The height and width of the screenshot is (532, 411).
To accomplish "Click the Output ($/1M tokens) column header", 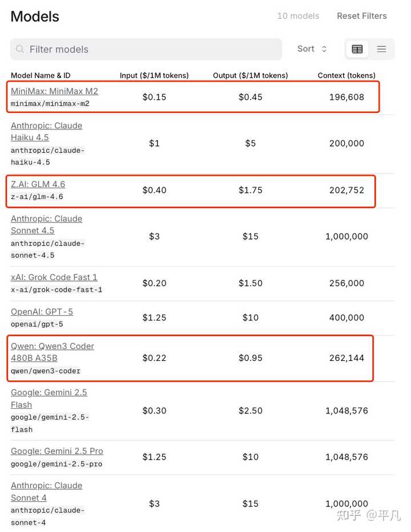I will tap(250, 75).
